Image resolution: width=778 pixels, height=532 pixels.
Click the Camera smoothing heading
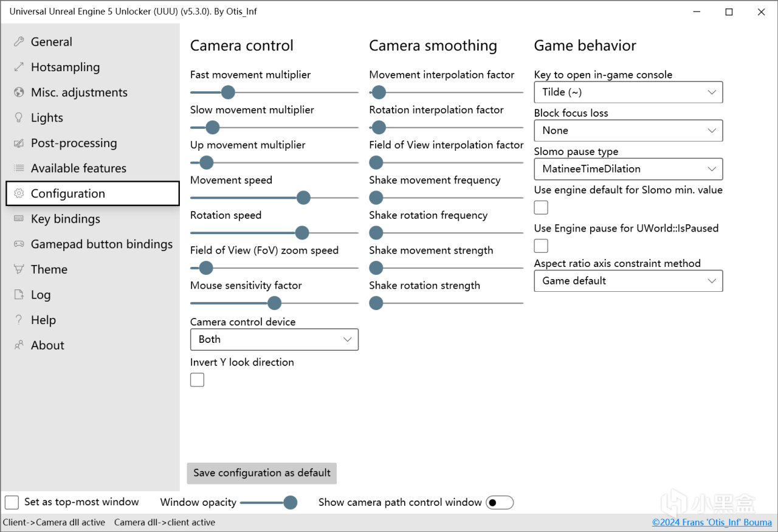[x=433, y=46]
